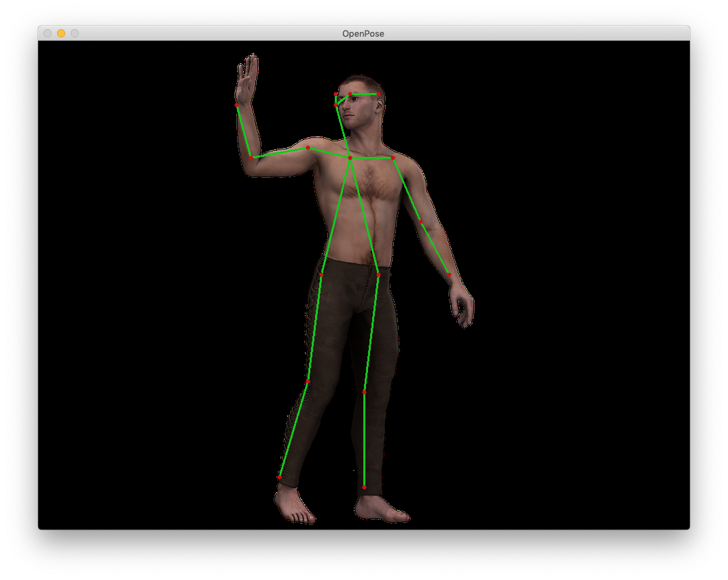The image size is (728, 580).
Task: Click the OpenPose window title text
Action: point(363,33)
